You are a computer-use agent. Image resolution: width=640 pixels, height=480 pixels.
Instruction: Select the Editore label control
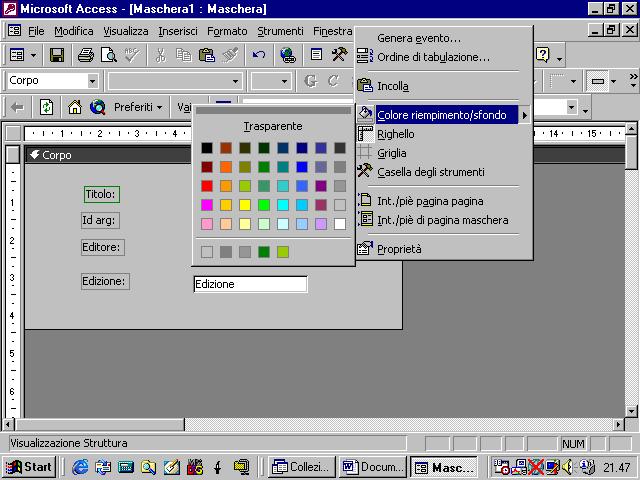(102, 247)
